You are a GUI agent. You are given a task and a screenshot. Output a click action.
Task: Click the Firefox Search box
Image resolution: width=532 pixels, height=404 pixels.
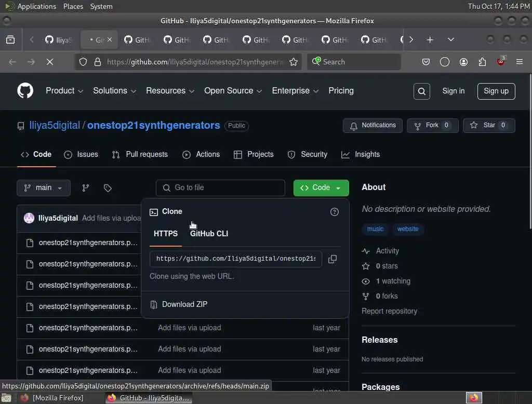[x=354, y=62]
